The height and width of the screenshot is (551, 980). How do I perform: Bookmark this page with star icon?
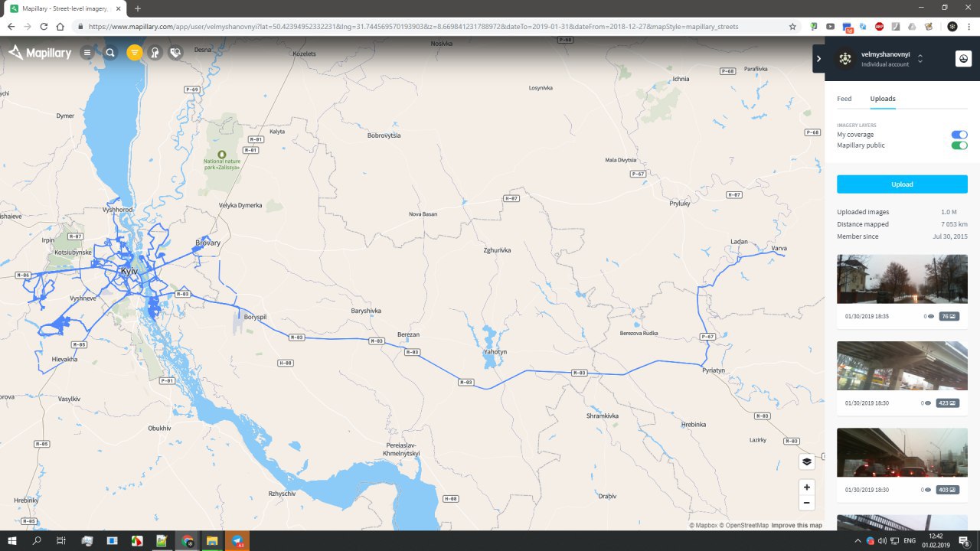(x=792, y=26)
